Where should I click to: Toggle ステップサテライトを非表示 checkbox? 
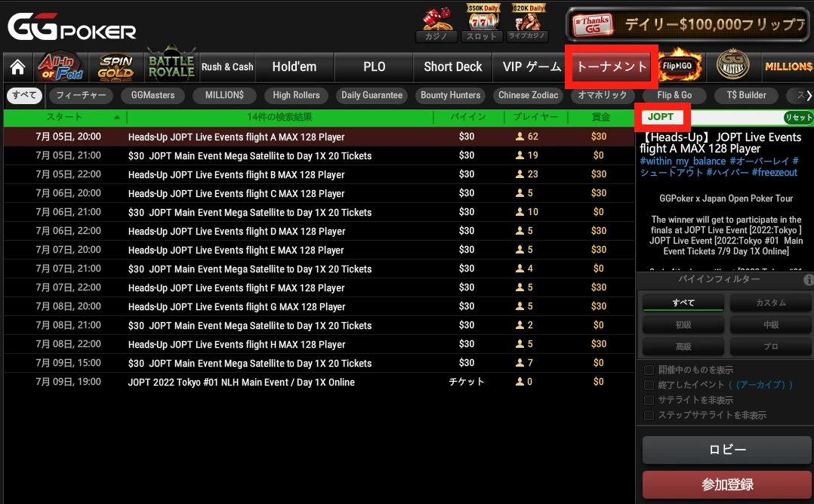tap(649, 415)
